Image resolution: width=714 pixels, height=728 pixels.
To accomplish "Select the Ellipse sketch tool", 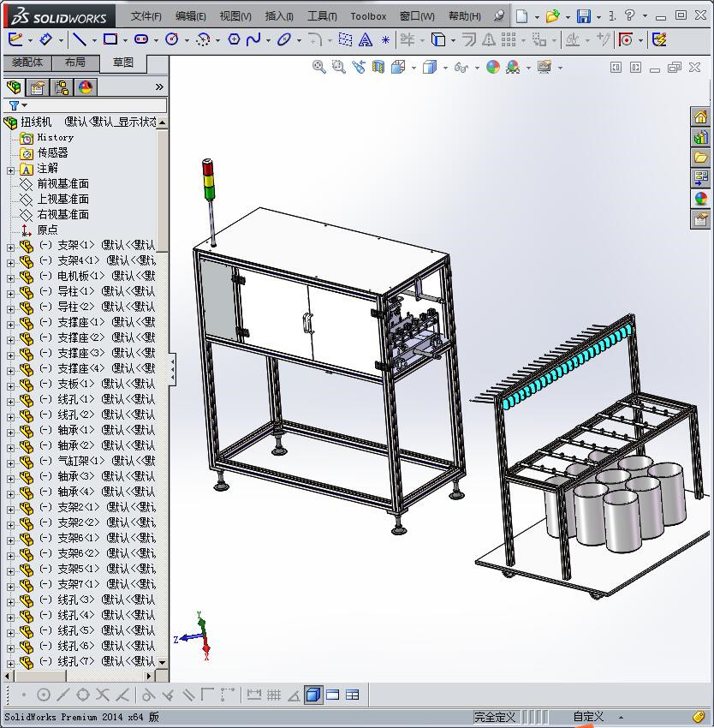I will pos(283,39).
